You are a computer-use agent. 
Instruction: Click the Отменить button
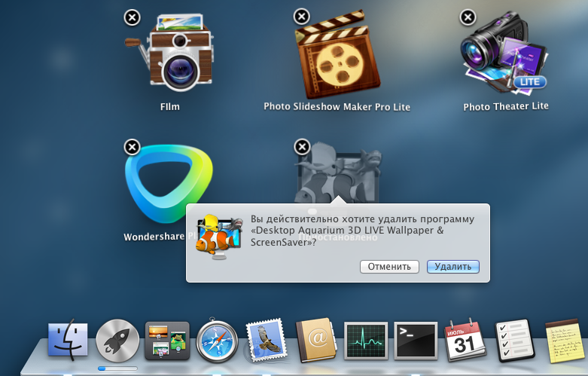pyautogui.click(x=389, y=267)
